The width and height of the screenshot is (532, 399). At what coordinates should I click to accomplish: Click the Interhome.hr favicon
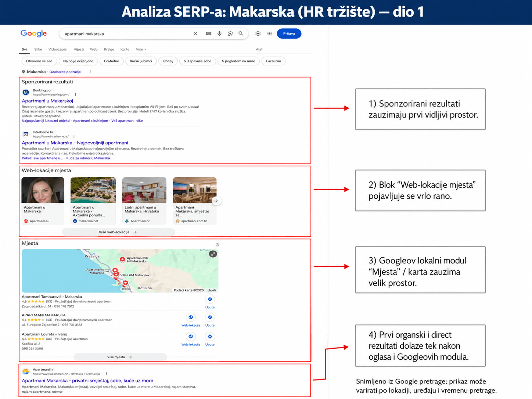pyautogui.click(x=26, y=134)
